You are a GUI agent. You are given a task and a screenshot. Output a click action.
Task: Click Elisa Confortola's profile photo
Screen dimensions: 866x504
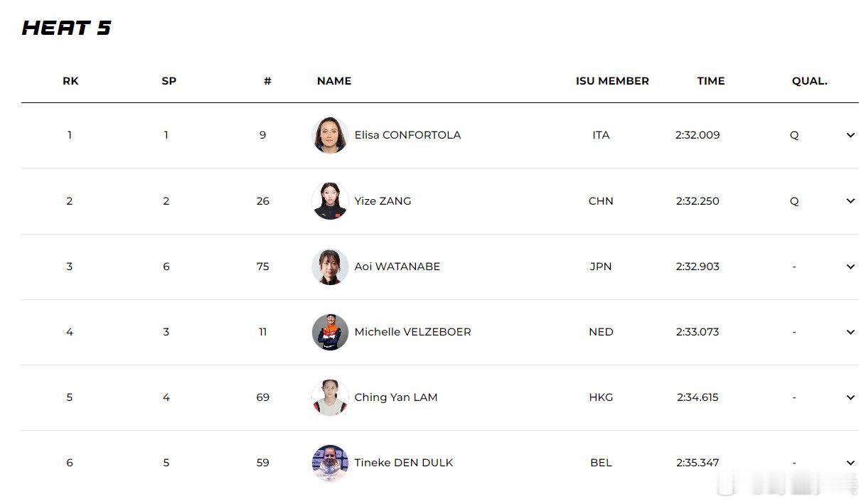click(x=330, y=135)
